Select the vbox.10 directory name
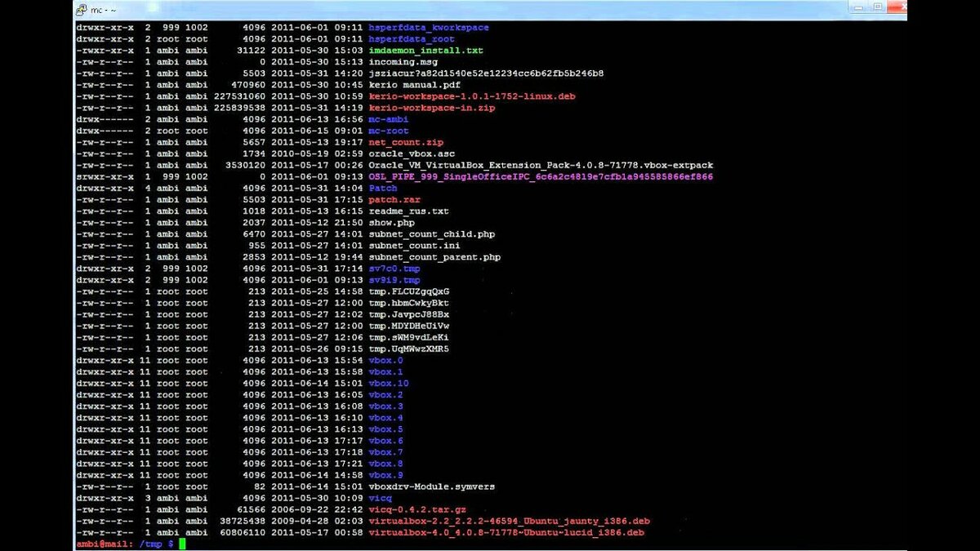The image size is (980, 551). tap(389, 383)
